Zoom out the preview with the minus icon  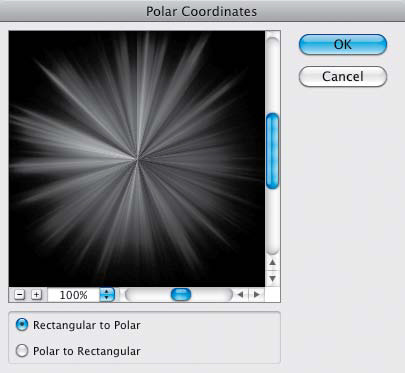click(x=20, y=295)
